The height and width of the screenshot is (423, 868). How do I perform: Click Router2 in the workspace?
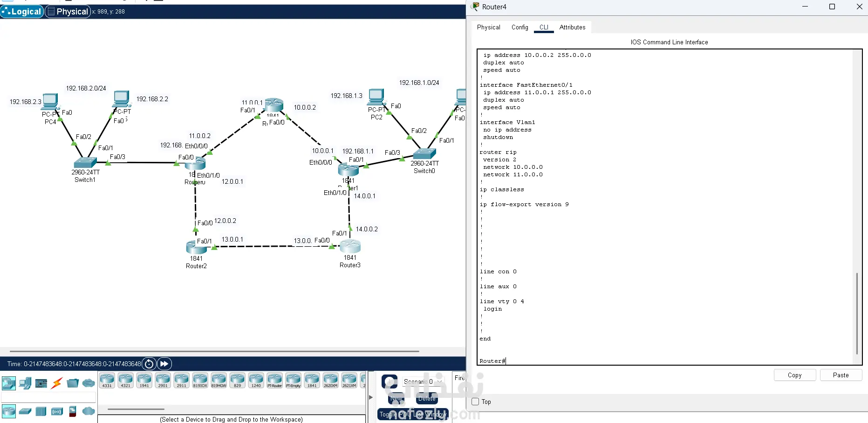(196, 247)
